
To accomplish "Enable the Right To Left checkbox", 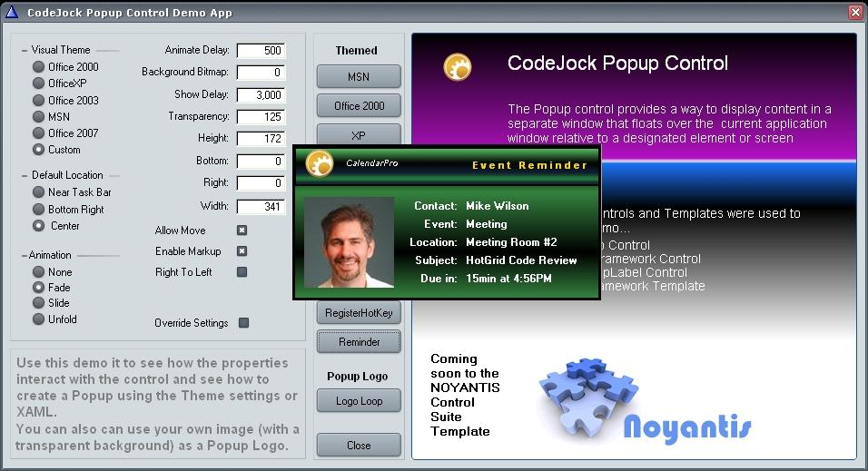I will (242, 272).
